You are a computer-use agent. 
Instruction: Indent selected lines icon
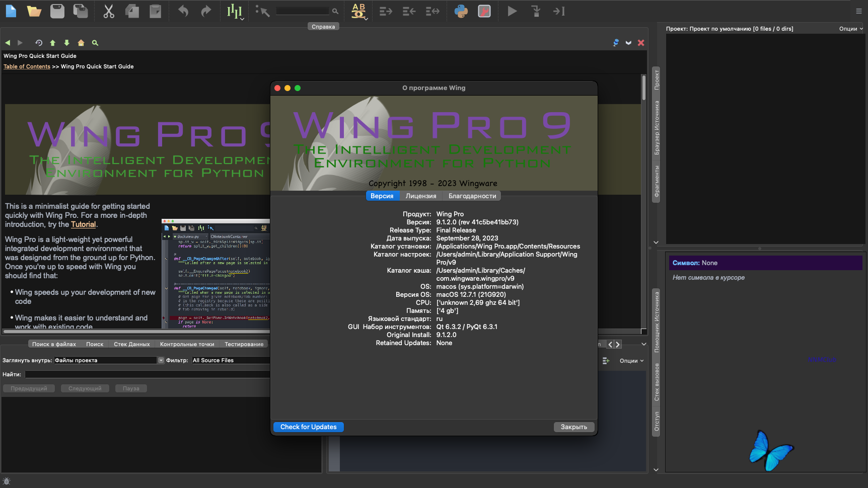[386, 11]
